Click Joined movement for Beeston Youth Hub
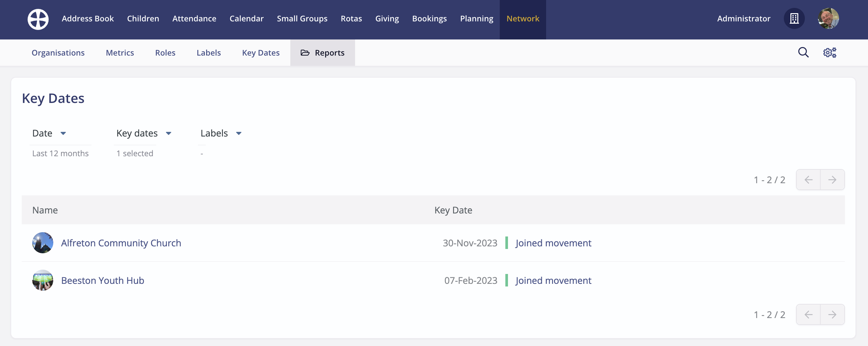This screenshot has width=868, height=346. [x=553, y=280]
